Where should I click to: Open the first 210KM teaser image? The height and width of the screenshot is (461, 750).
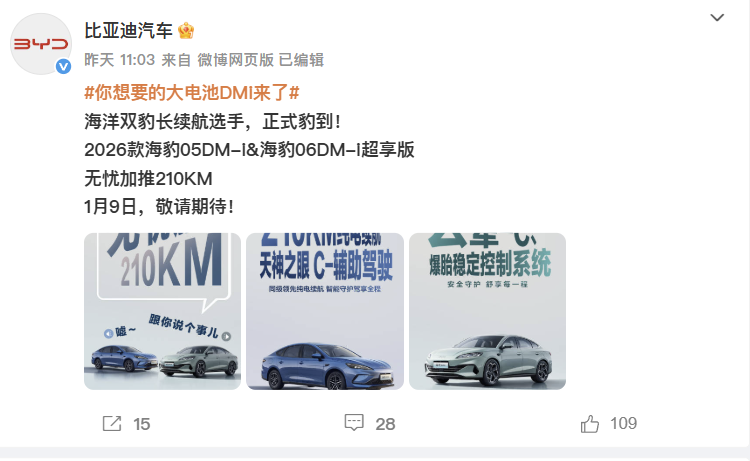tap(163, 311)
